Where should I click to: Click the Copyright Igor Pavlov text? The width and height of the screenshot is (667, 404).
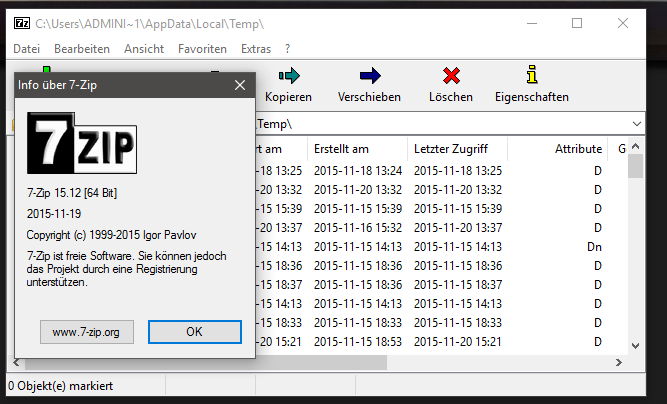(x=111, y=235)
